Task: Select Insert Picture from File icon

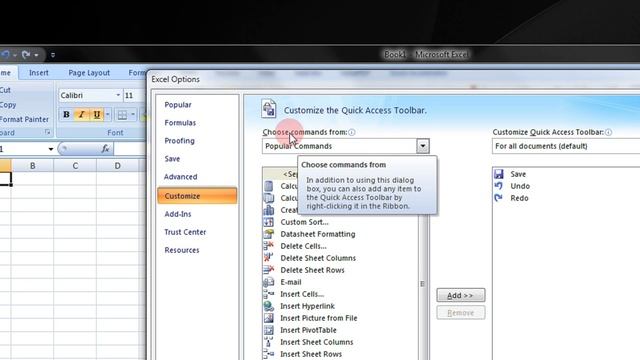Action: pos(269,318)
